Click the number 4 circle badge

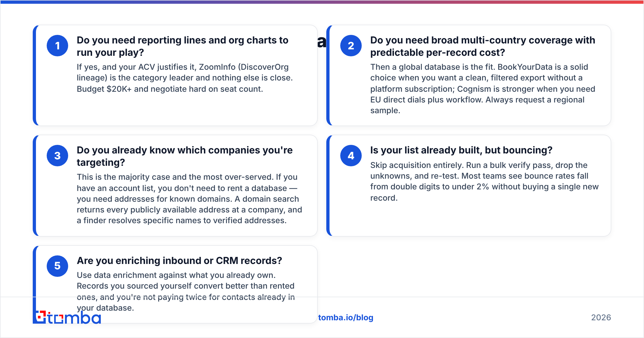[351, 156]
